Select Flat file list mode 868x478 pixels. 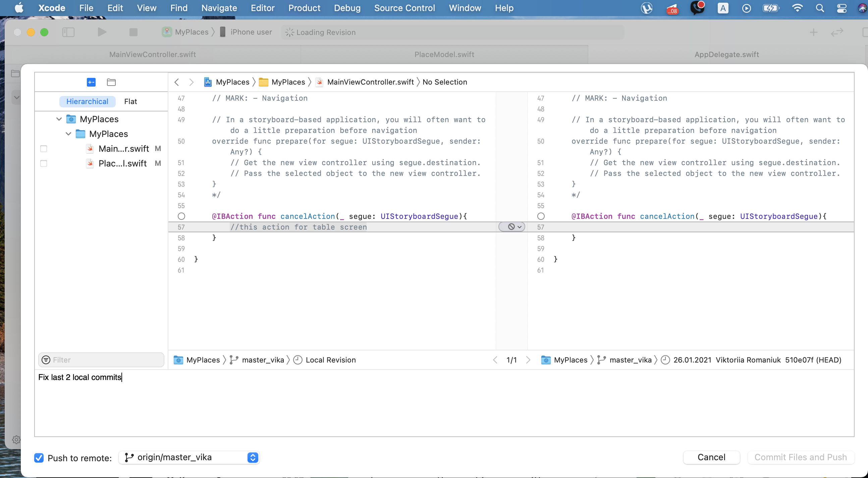(130, 101)
